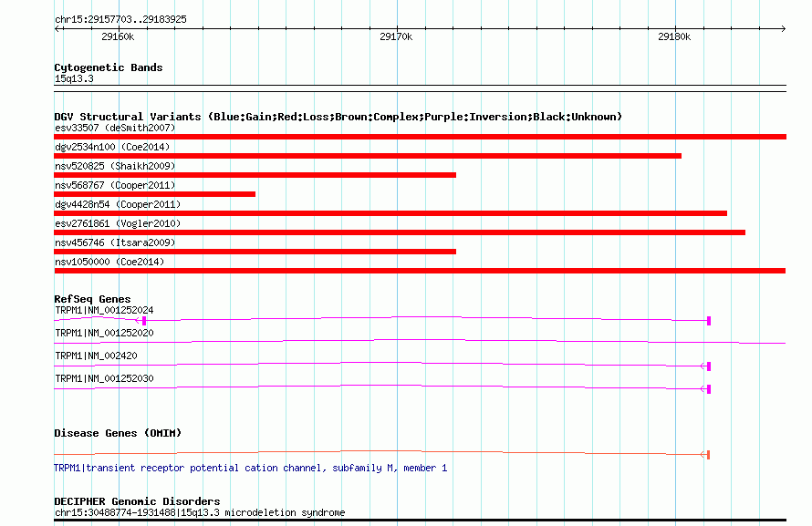Viewport: 812px width, 526px height.
Task: Click the nsv1050000 (Coe2014) label
Action: pos(109,262)
